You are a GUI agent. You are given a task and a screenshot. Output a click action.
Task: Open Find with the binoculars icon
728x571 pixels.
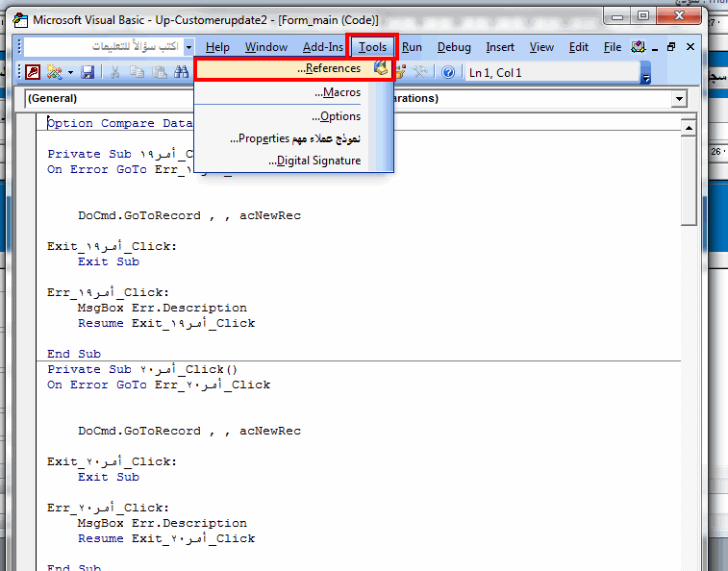click(182, 72)
